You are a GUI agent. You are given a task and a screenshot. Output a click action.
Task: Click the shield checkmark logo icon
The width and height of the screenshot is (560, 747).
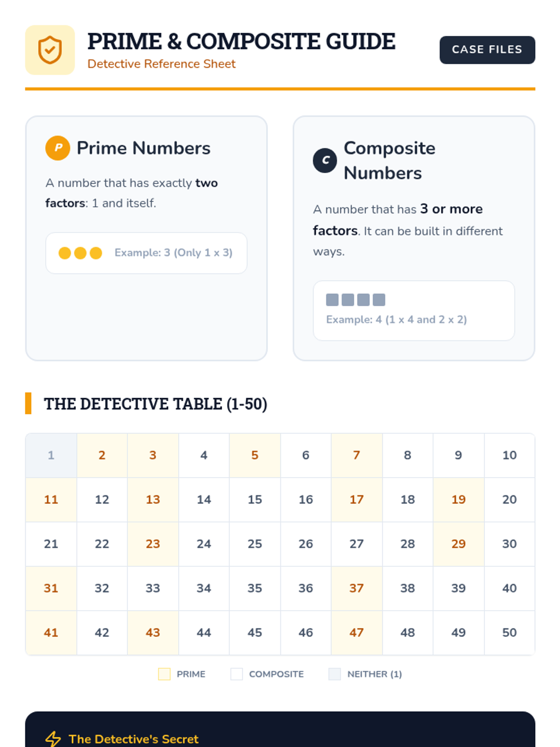(x=50, y=50)
